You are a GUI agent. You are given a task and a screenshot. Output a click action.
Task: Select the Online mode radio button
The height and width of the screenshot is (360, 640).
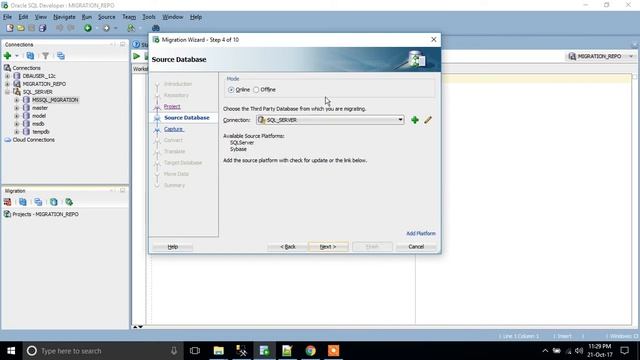(231, 89)
